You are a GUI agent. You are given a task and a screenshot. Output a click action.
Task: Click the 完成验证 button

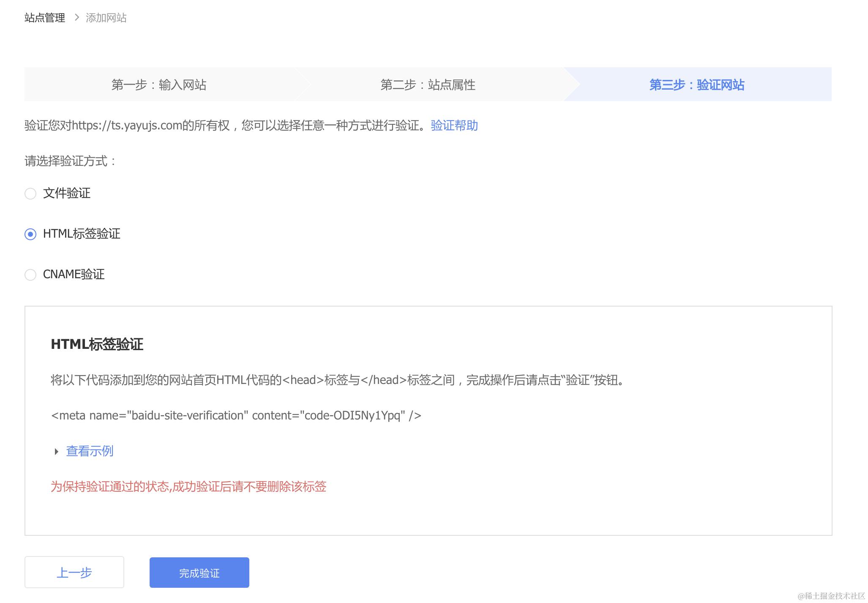coord(199,573)
